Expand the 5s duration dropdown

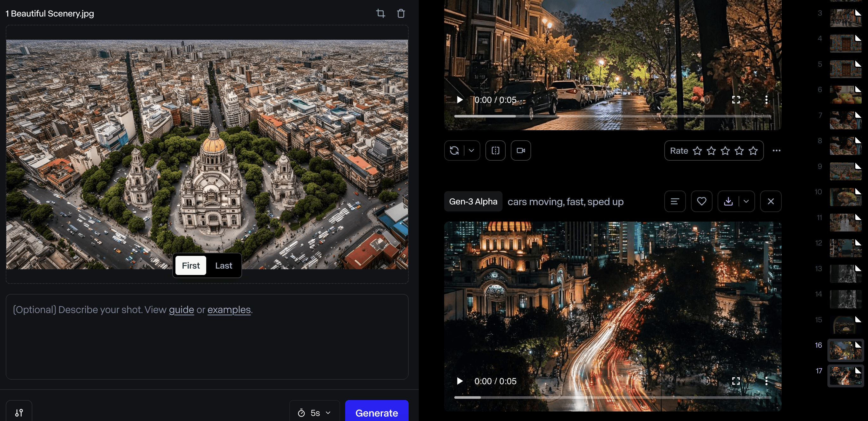click(315, 413)
